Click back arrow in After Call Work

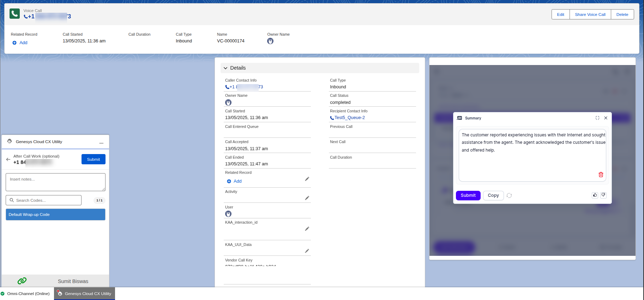click(x=8, y=159)
